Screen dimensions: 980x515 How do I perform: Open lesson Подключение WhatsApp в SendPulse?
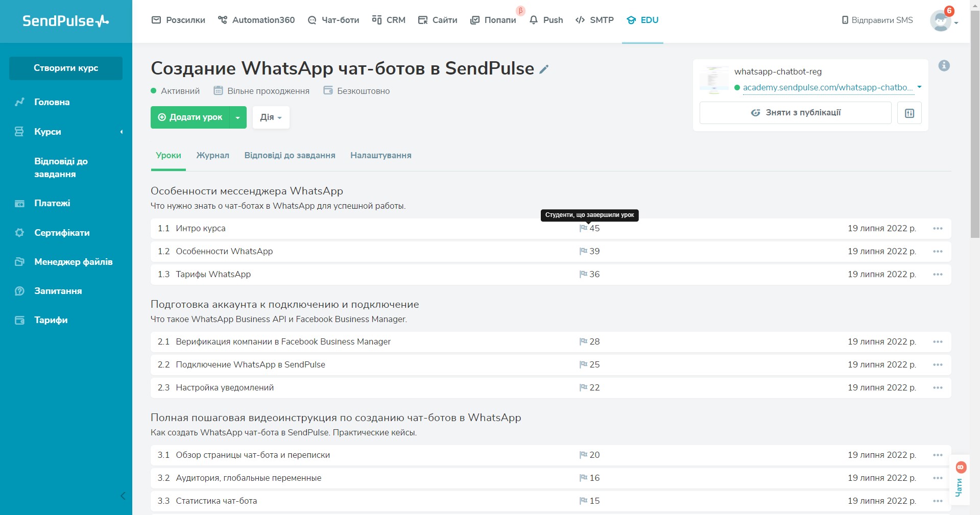pyautogui.click(x=250, y=364)
